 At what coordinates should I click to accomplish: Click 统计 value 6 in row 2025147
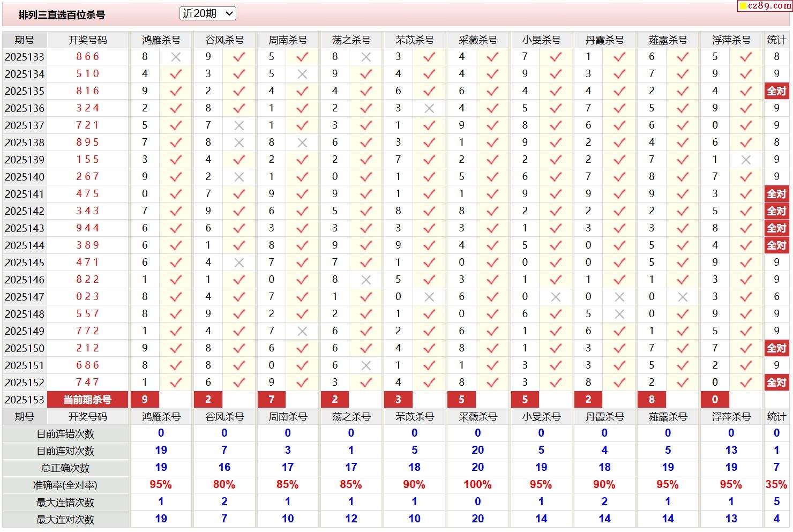click(776, 297)
